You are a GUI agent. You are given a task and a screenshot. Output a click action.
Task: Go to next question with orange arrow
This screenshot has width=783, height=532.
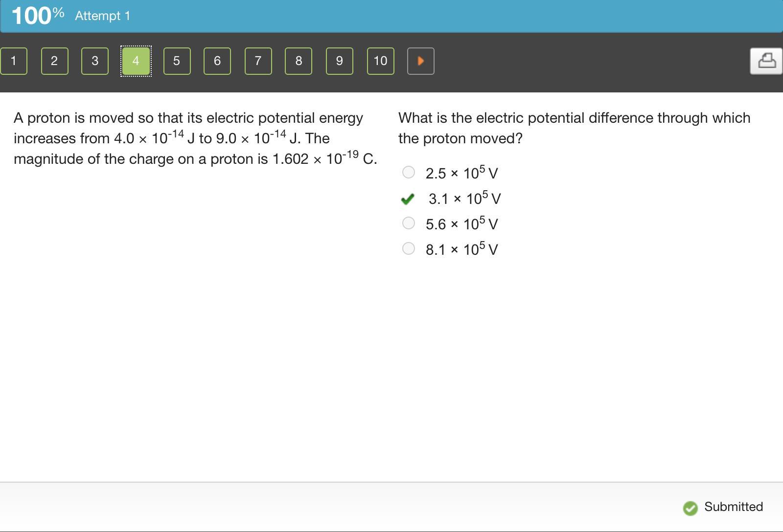click(421, 61)
